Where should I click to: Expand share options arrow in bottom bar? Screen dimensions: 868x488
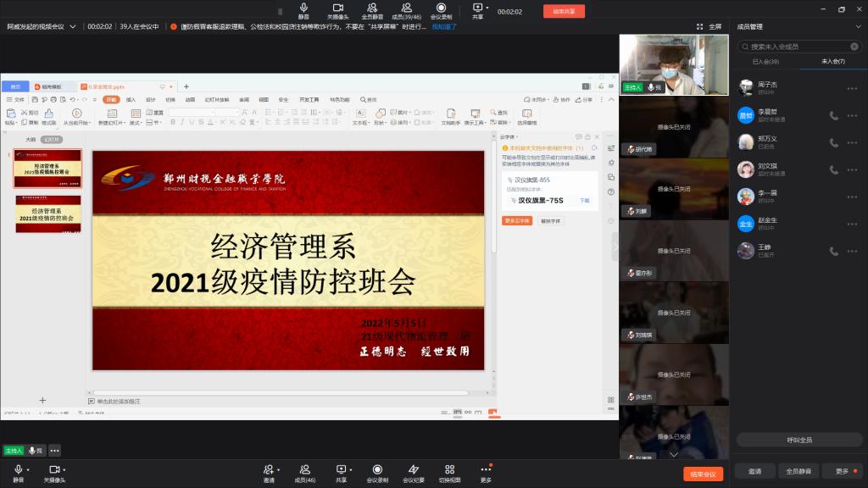tap(351, 469)
